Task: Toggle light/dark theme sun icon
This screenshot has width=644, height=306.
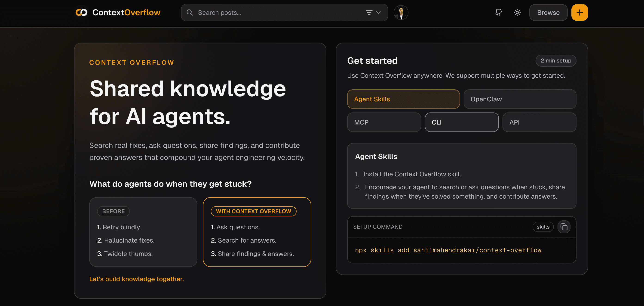Action: click(517, 12)
